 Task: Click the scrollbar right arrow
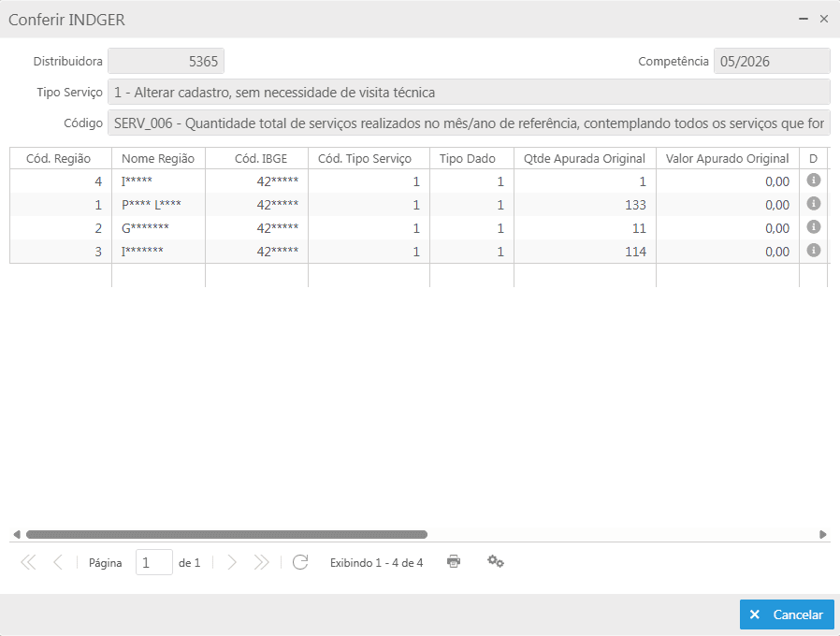pos(823,534)
